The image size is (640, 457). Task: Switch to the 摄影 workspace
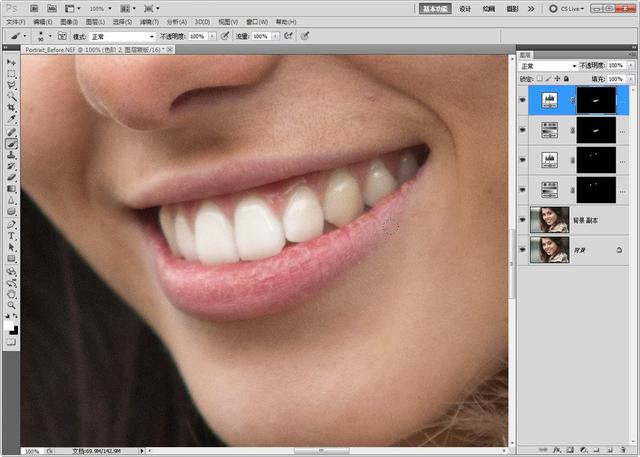click(513, 9)
